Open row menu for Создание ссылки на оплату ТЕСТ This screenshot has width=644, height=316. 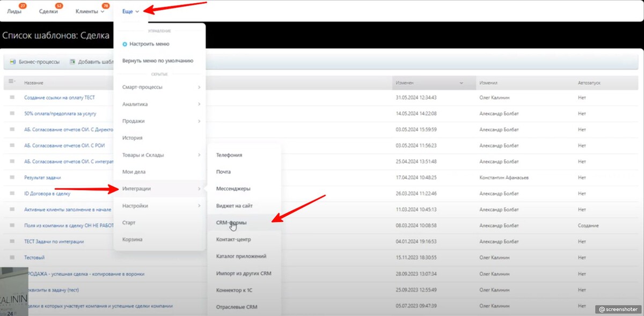[x=12, y=97]
